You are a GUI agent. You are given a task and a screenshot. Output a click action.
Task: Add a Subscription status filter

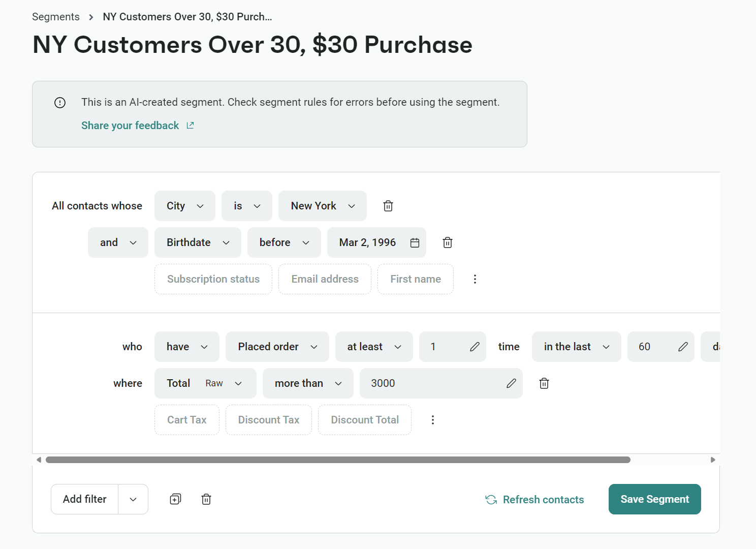[213, 279]
